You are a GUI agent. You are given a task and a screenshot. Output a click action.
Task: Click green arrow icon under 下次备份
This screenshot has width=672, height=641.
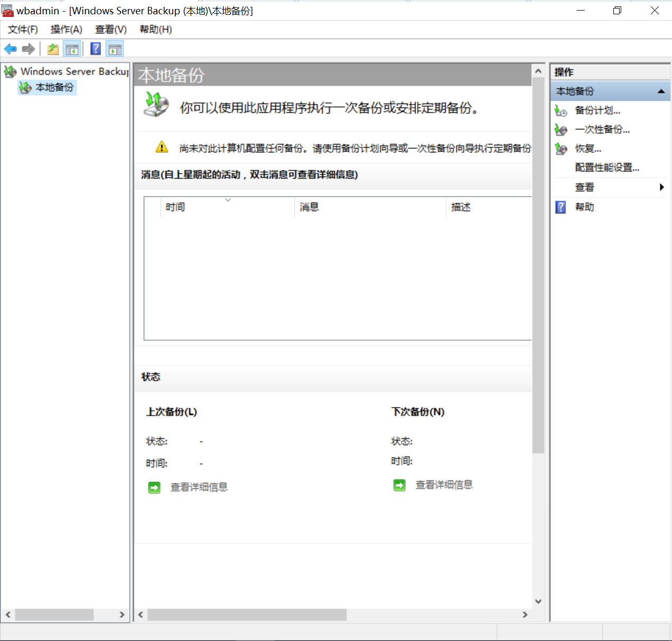pyautogui.click(x=399, y=485)
